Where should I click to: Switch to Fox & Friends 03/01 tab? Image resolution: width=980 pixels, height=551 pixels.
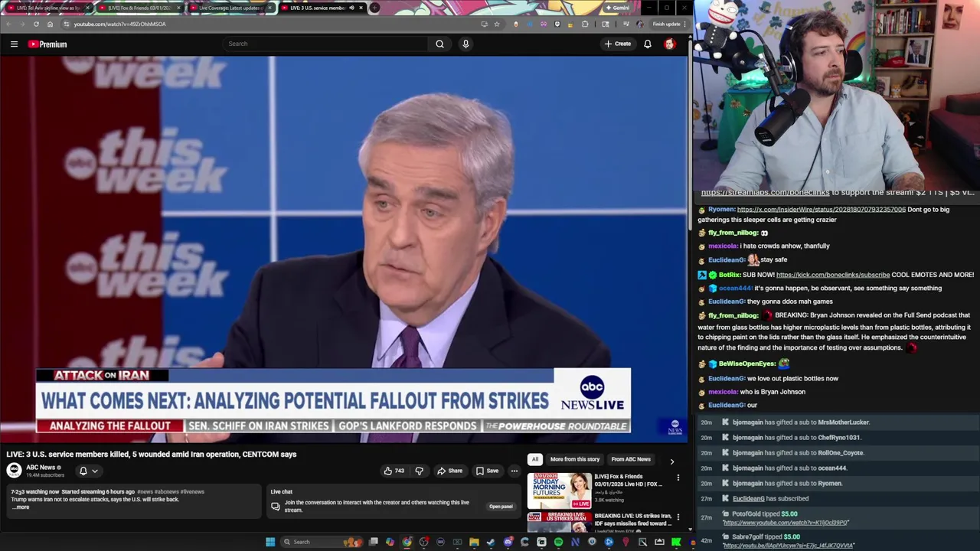coord(139,8)
